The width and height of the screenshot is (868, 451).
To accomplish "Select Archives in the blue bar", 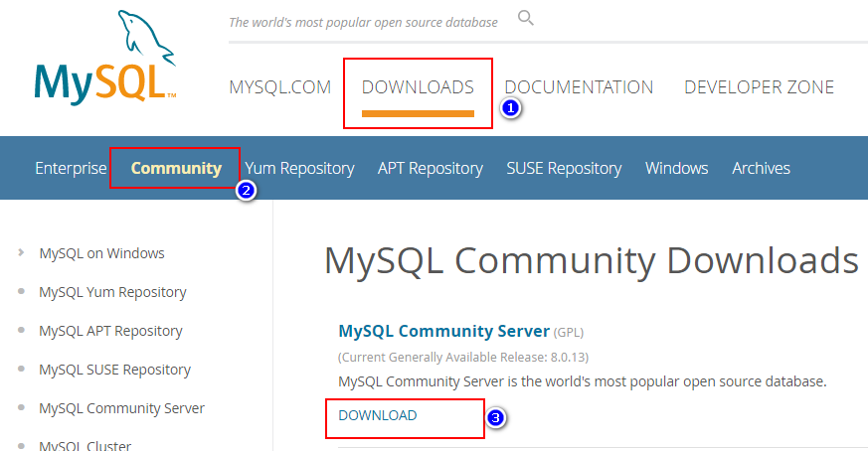I will coord(762,168).
